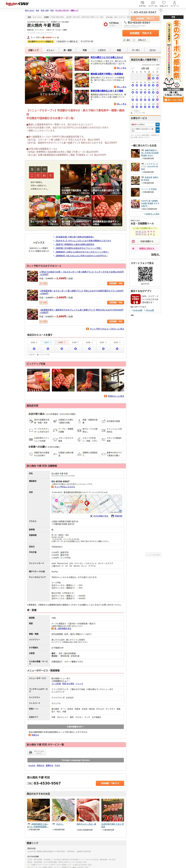
Task: Open the 写真 tab
Action: [x=85, y=50]
